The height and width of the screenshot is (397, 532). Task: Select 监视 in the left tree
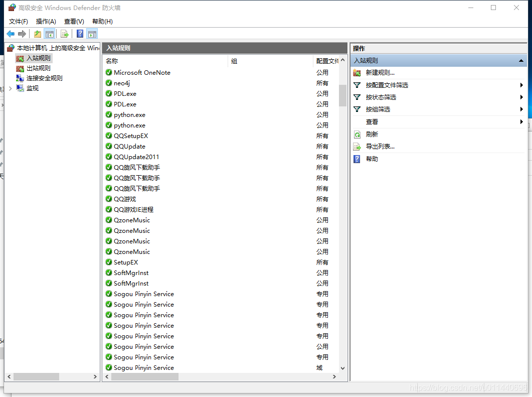[33, 88]
